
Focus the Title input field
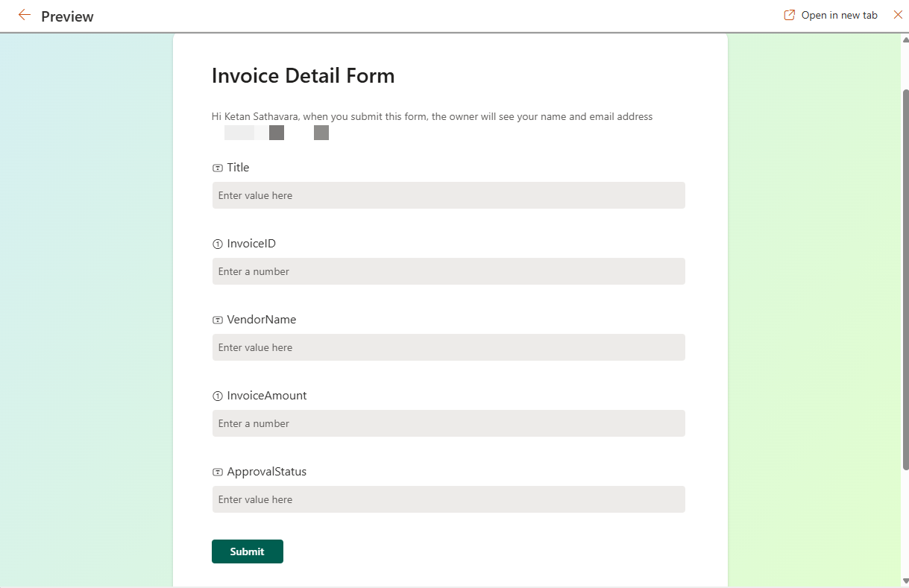click(x=448, y=195)
